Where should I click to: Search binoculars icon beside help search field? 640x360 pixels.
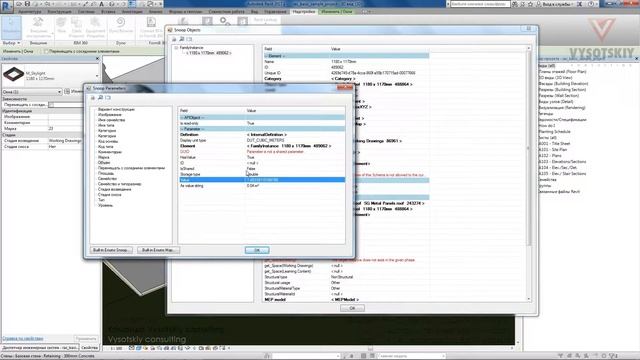coord(516,4)
